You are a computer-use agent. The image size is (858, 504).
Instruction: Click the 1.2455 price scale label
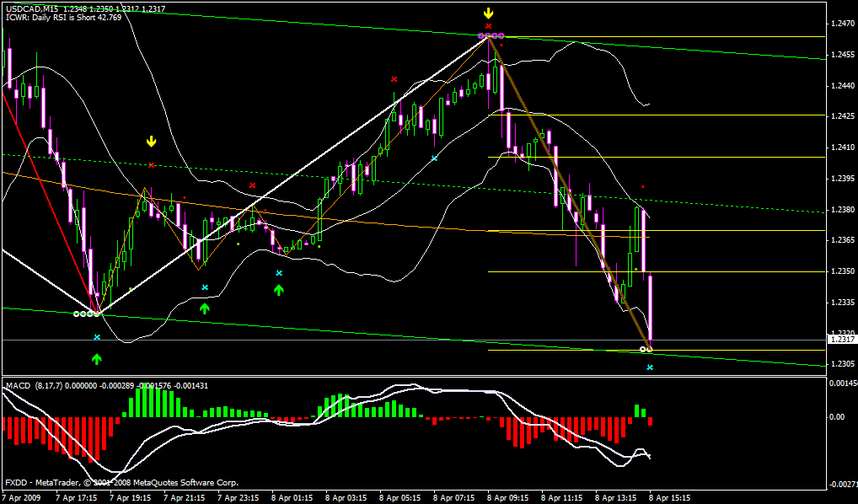point(842,55)
